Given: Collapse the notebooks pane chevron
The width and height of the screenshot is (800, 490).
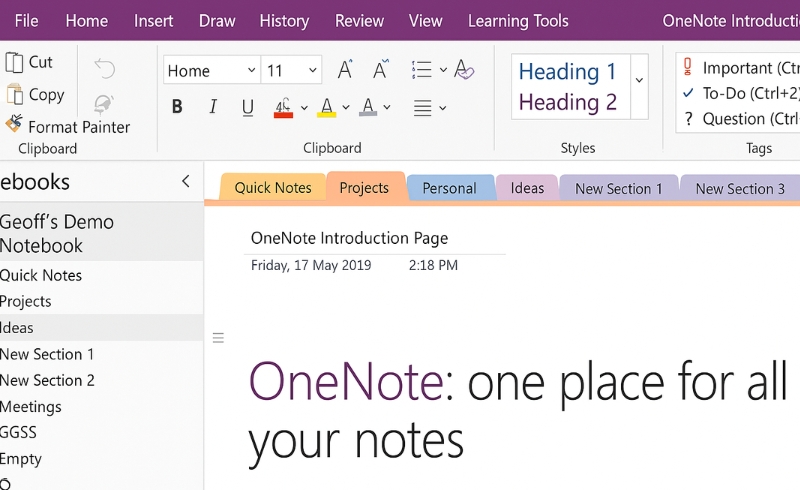Looking at the screenshot, I should 186,181.
